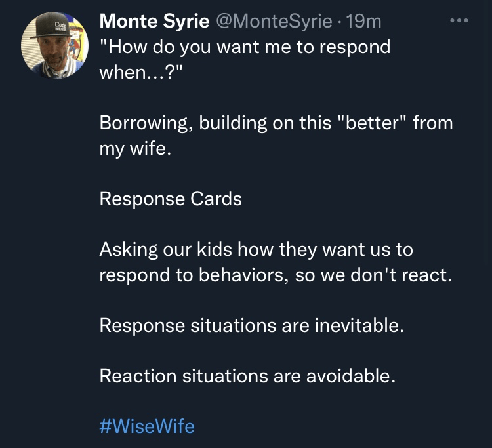Follow the #WiseWife hashtag
The width and height of the screenshot is (492, 448).
(147, 426)
